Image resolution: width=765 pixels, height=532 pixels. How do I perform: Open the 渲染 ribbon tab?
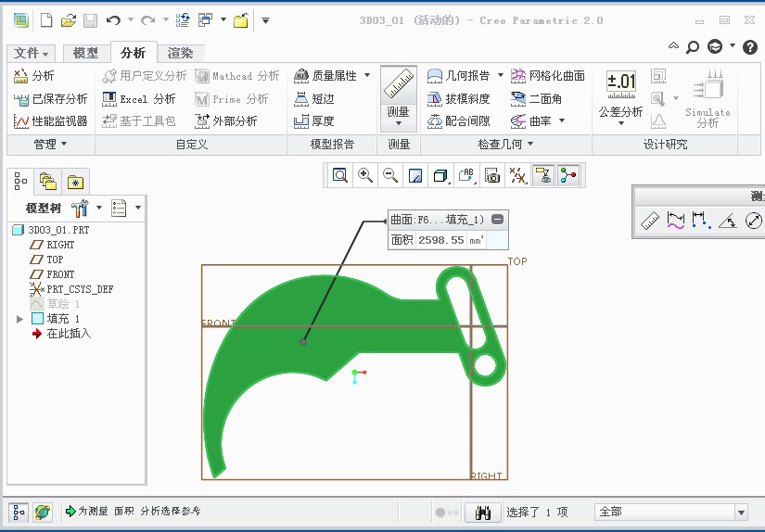[x=180, y=53]
